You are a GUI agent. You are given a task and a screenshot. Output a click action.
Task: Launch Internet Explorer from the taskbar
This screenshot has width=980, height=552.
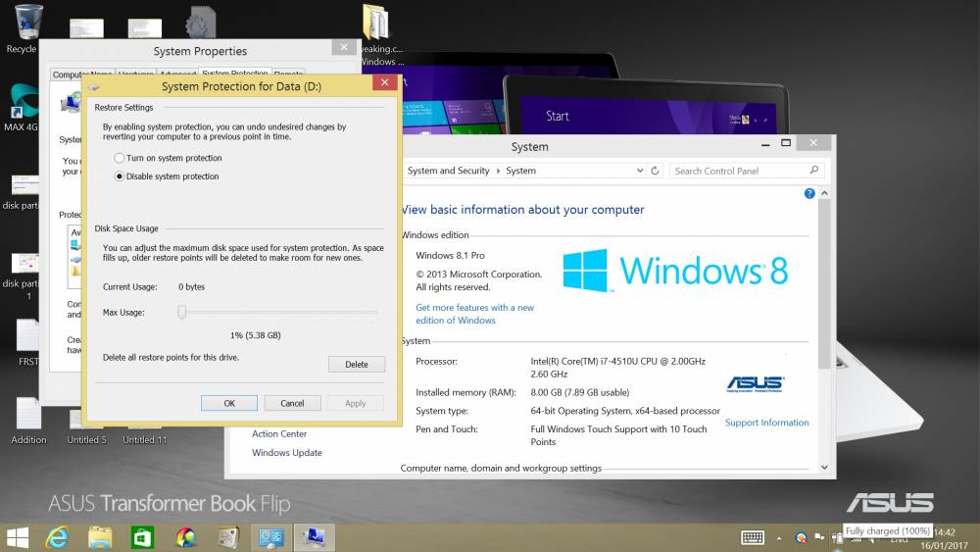(58, 537)
